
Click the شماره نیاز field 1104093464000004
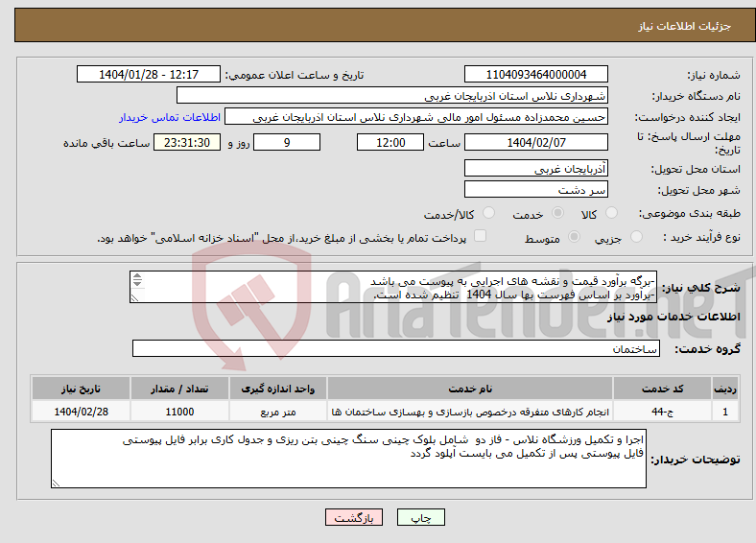pyautogui.click(x=535, y=74)
